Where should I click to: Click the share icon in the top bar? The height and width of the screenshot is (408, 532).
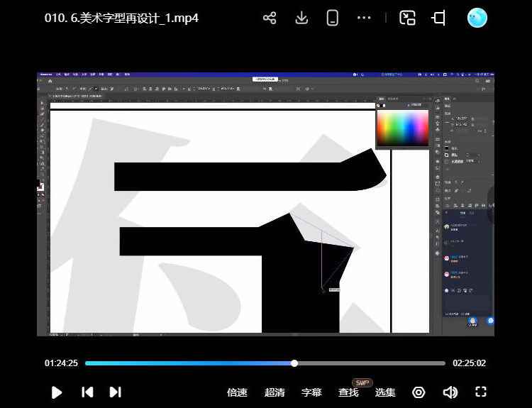[x=270, y=18]
